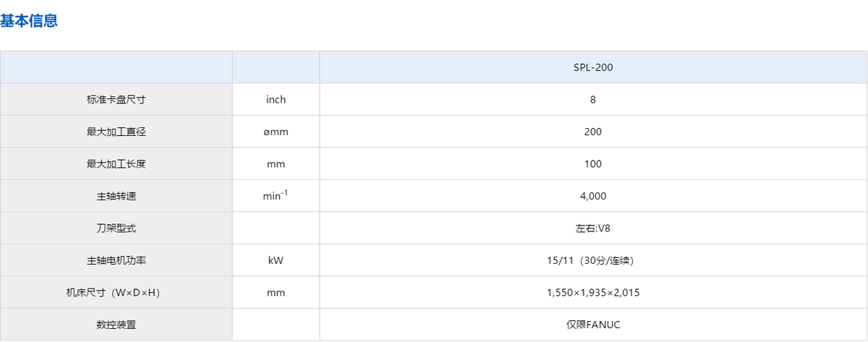
Task: Click the 最大加工直径 row label
Action: point(116,132)
